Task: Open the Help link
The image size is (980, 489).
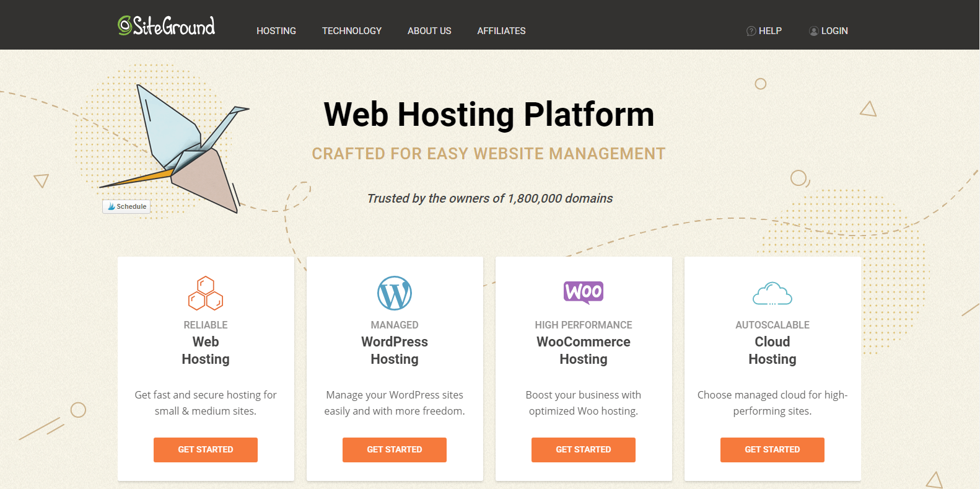Action: point(770,31)
